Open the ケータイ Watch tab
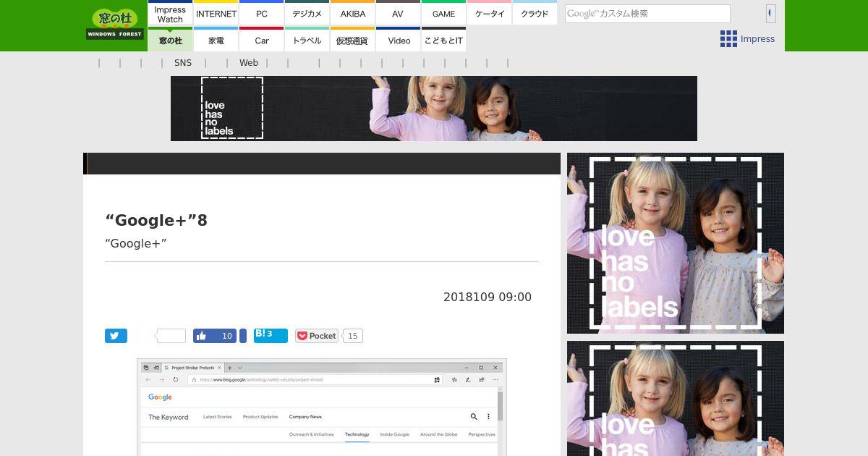 (x=489, y=13)
